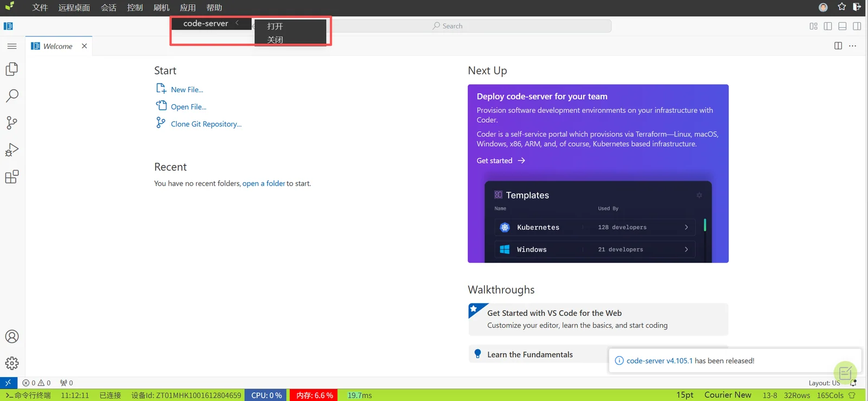The width and height of the screenshot is (868, 401).
Task: Open the Extensions view
Action: [11, 177]
